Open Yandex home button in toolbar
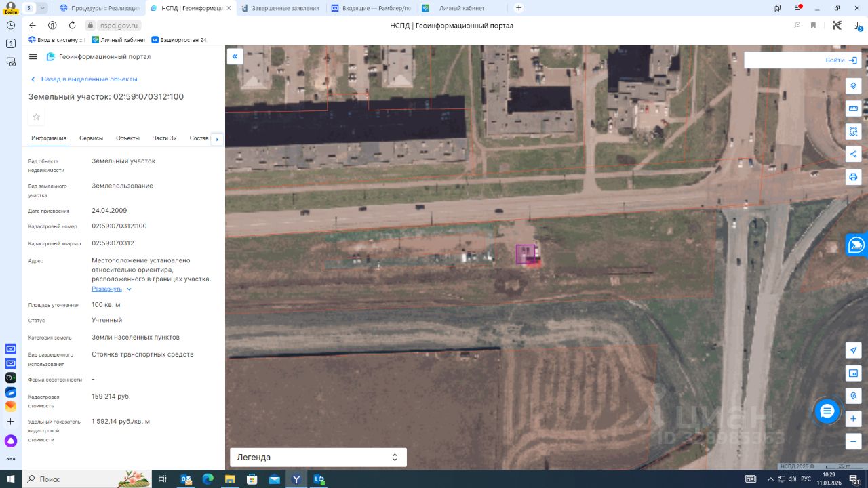The height and width of the screenshot is (488, 868). tap(52, 25)
